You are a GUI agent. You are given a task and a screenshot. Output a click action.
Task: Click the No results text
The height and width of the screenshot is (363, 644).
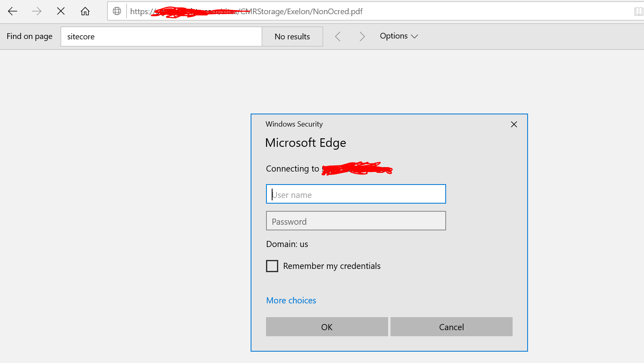[x=292, y=37]
